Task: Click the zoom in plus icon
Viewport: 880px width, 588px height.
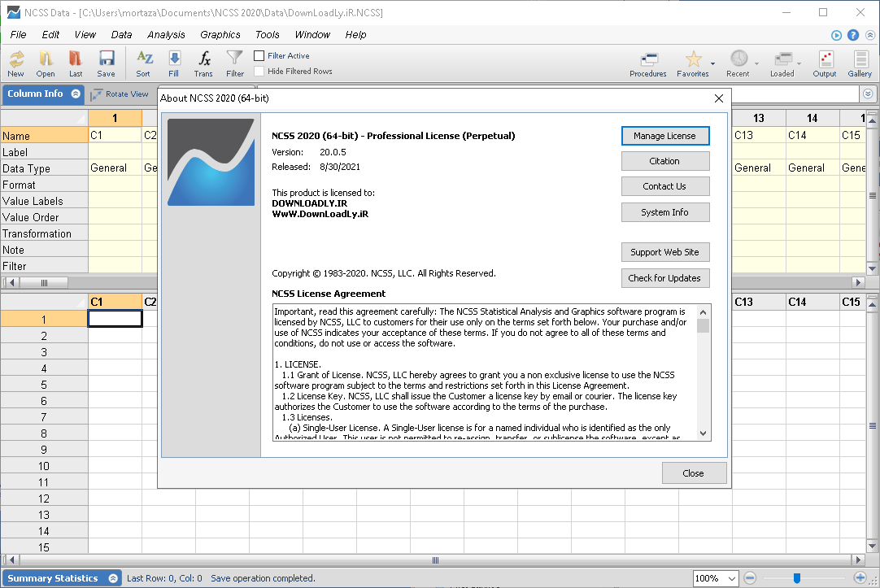Action: click(859, 577)
